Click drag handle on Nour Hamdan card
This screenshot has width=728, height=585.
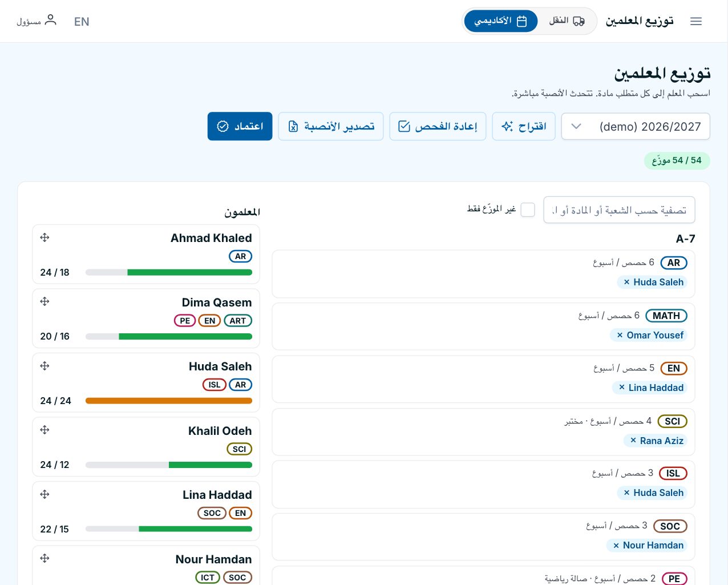(45, 558)
